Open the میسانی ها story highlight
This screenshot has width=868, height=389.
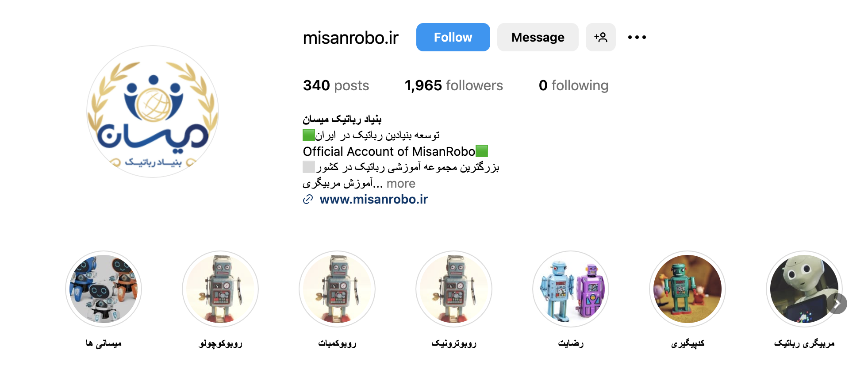[x=104, y=289]
